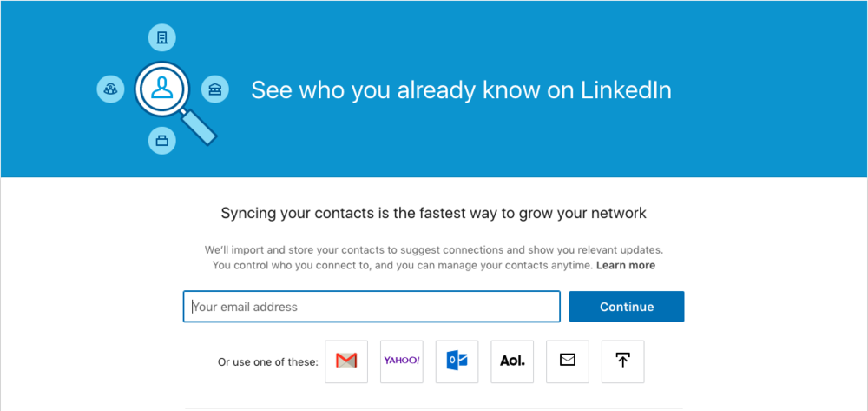Click the 'We'll import and store' sentence

433,249
